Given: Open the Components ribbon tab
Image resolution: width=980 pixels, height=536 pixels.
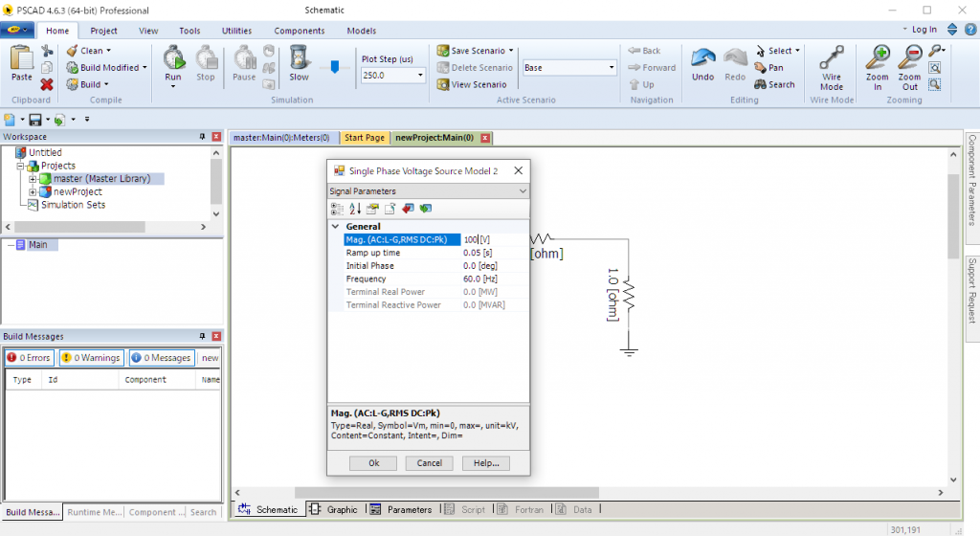Looking at the screenshot, I should (x=299, y=31).
